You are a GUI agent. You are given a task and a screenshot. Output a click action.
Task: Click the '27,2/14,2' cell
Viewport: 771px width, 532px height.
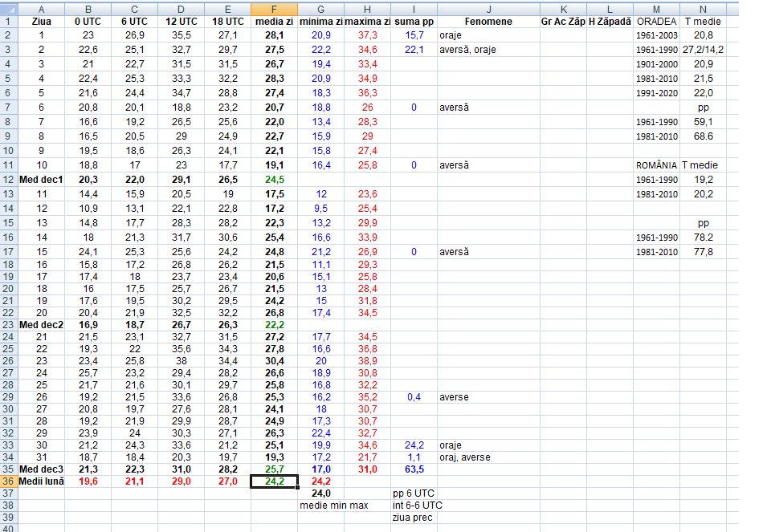point(704,50)
